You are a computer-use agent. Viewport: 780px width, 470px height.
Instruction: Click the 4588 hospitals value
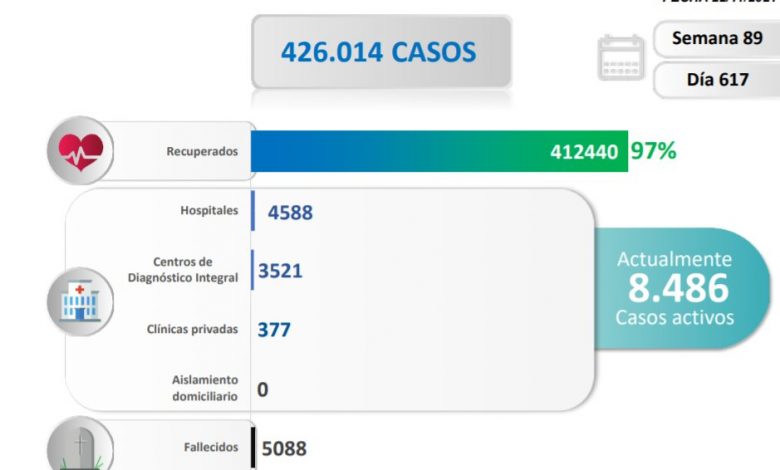click(x=290, y=212)
